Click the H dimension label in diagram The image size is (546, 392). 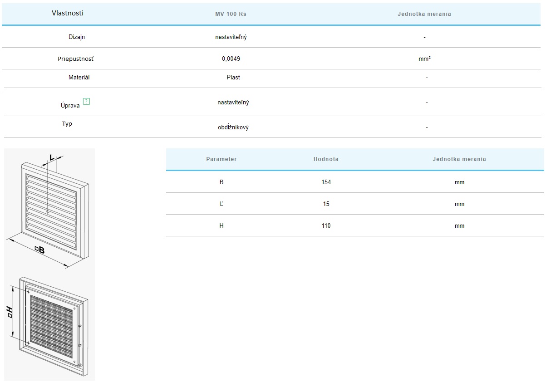click(x=9, y=311)
